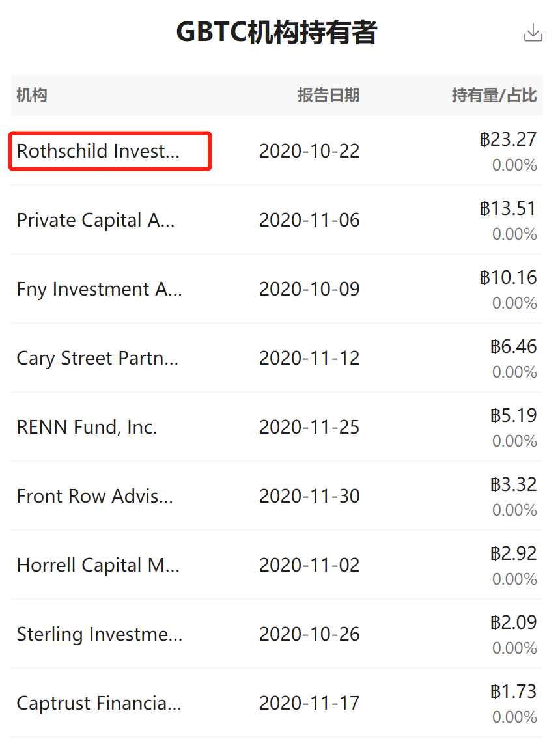Click the GBTC机构持有者 title
Image resolution: width=560 pixels, height=752 pixels.
pos(277,32)
